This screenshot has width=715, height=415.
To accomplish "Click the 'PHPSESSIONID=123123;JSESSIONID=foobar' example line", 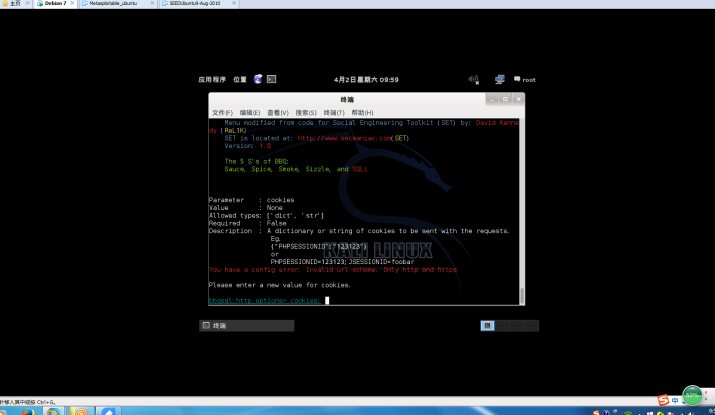I will (x=342, y=262).
